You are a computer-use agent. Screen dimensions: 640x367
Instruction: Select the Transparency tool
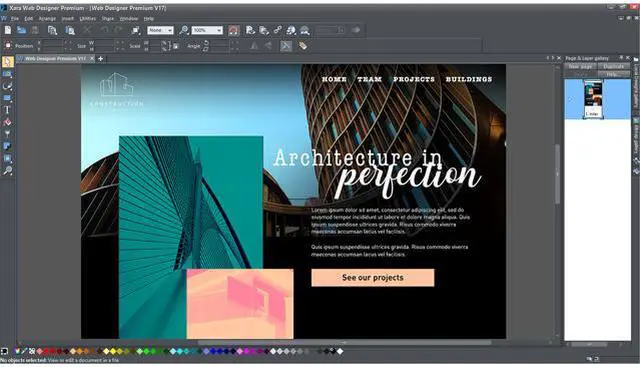[7, 134]
